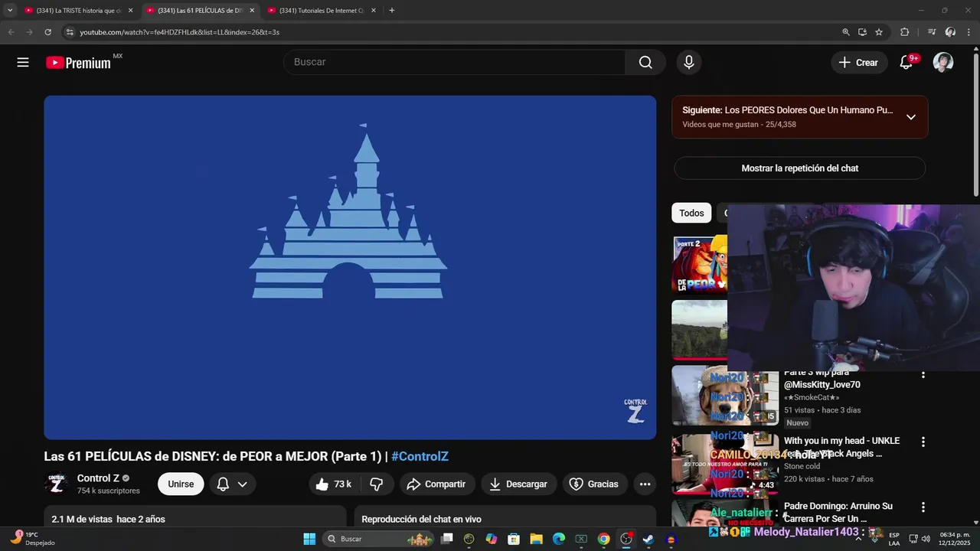The image size is (980, 551).
Task: Click the search magnifier button
Action: click(645, 63)
